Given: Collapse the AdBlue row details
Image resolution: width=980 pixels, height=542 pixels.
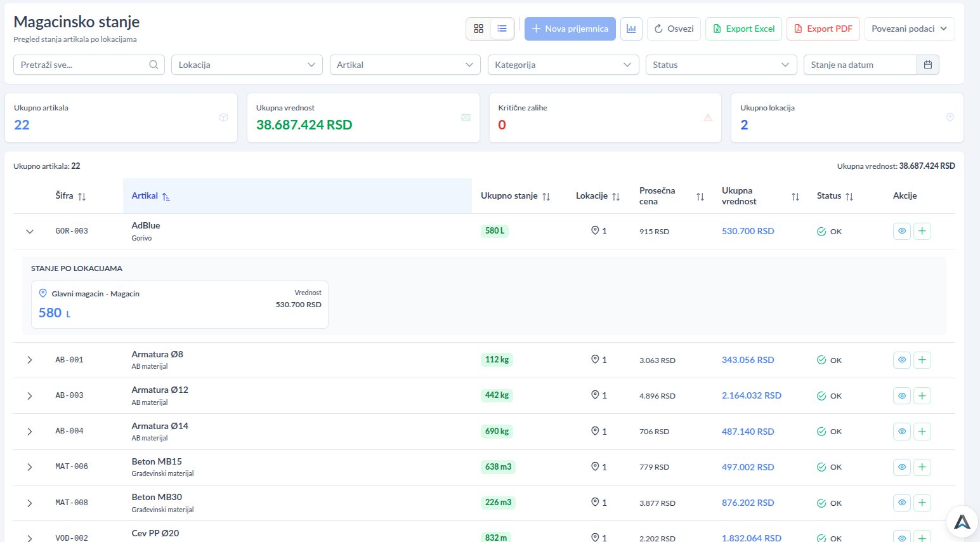Looking at the screenshot, I should tap(30, 232).
